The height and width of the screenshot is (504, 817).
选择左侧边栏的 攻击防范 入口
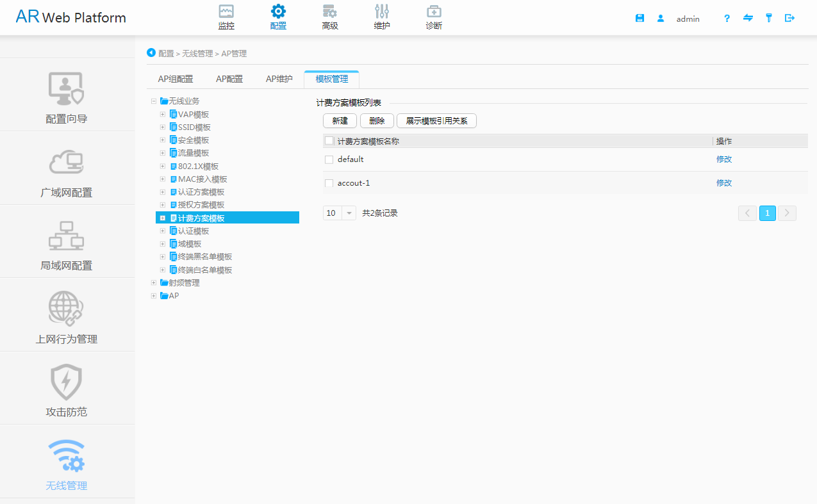pos(66,389)
